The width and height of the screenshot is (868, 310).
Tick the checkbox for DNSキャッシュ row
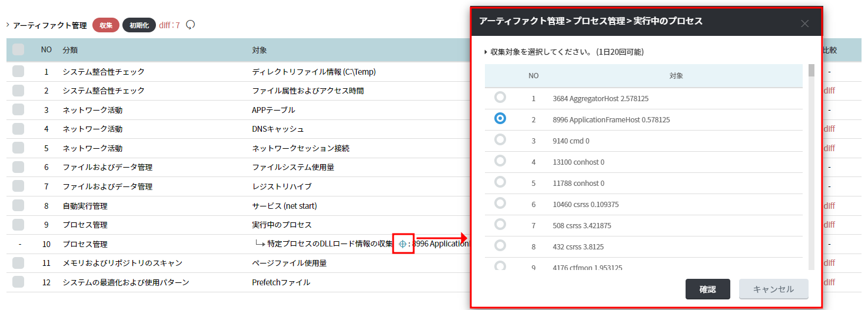pyautogui.click(x=18, y=129)
